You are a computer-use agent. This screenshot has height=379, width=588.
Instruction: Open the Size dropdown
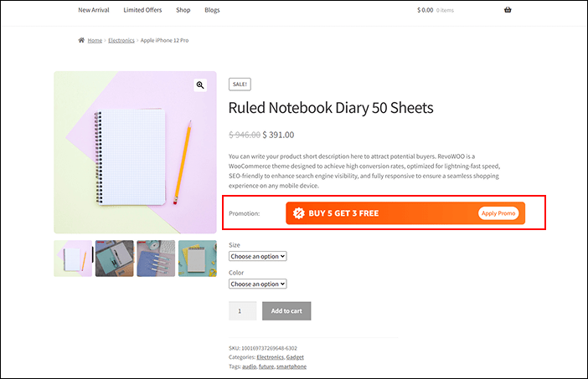(x=258, y=256)
